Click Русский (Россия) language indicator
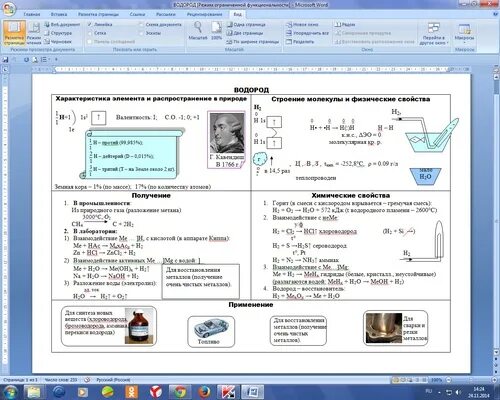Screen dimensions: 500x400 click(x=113, y=380)
